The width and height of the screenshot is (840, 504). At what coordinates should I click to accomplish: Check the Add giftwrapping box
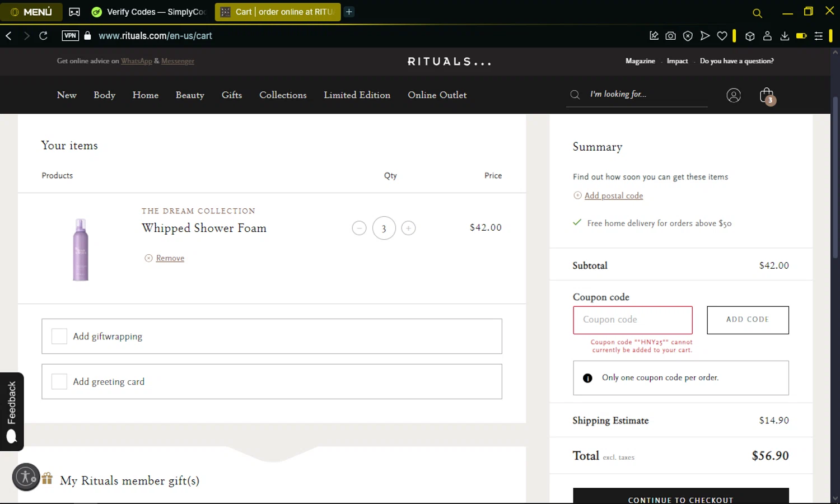coord(59,336)
